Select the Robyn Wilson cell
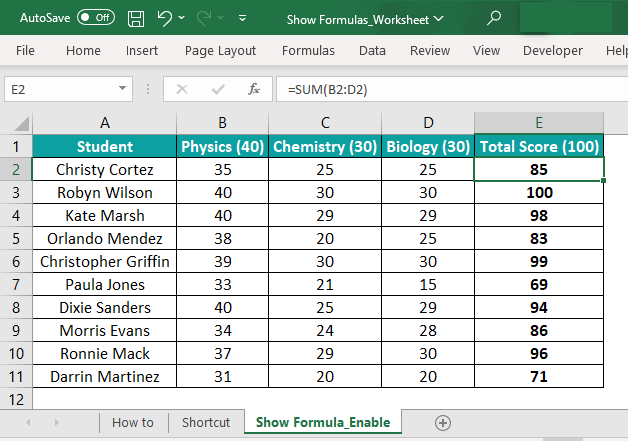Screen dimensions: 628x441 [105, 193]
